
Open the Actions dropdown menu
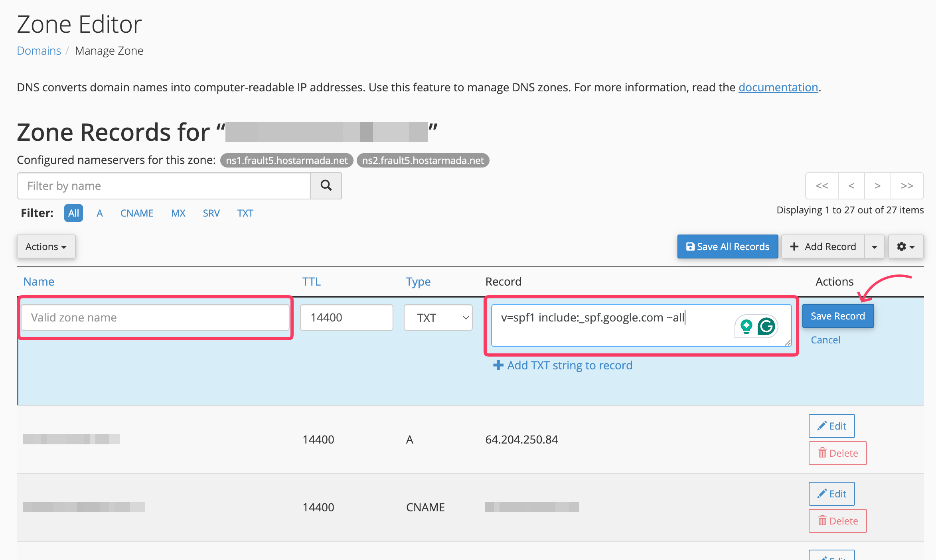46,246
